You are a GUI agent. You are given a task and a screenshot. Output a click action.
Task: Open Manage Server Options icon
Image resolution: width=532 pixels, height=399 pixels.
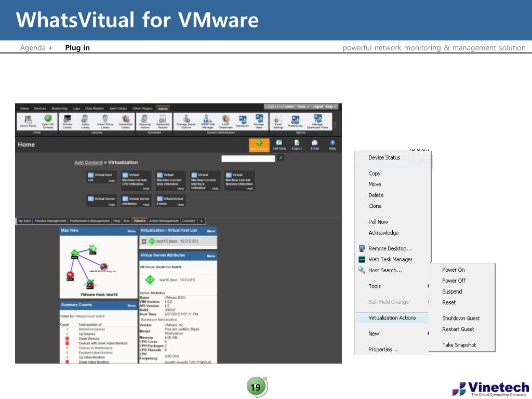(187, 121)
